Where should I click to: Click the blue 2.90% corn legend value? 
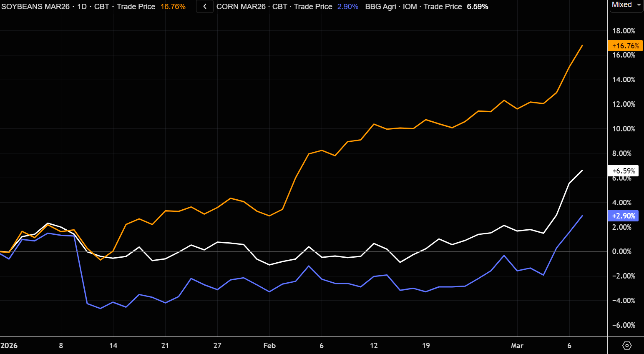(347, 7)
